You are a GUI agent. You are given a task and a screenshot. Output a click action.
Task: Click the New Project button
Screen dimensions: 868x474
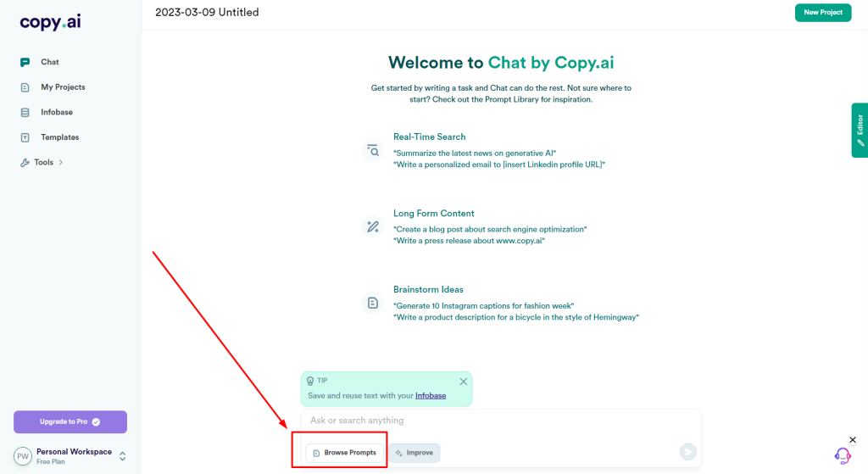point(822,13)
